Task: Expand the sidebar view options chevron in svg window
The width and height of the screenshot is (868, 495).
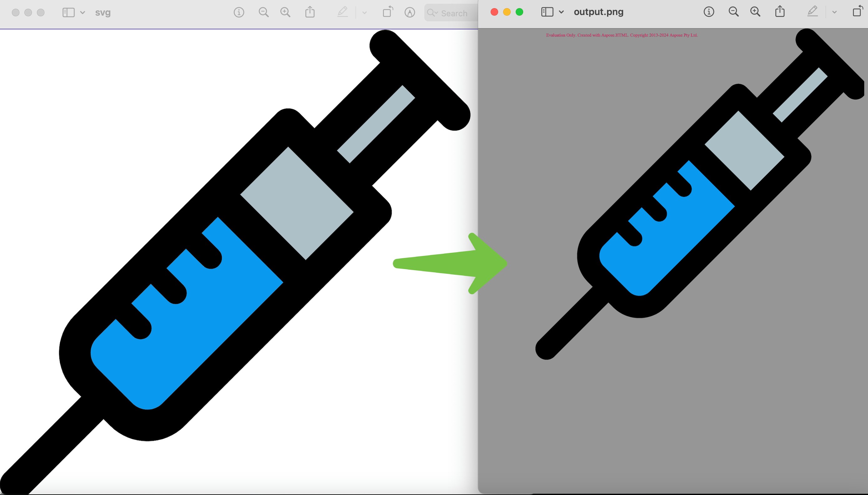Action: (83, 13)
